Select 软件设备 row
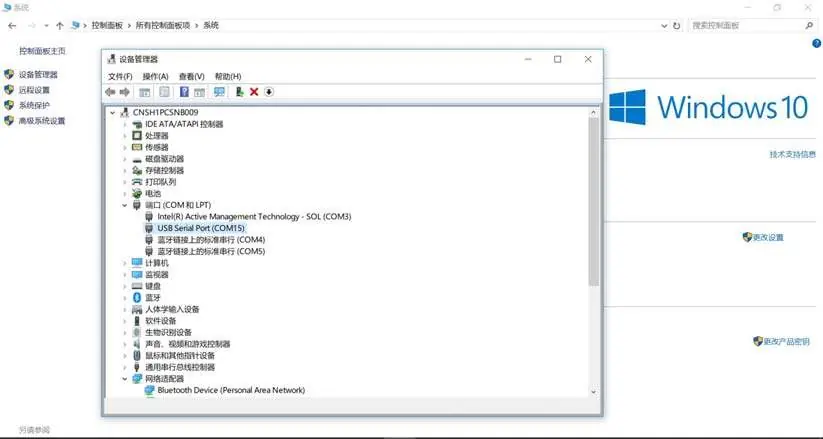Screen dimensions: 823x439 161,321
